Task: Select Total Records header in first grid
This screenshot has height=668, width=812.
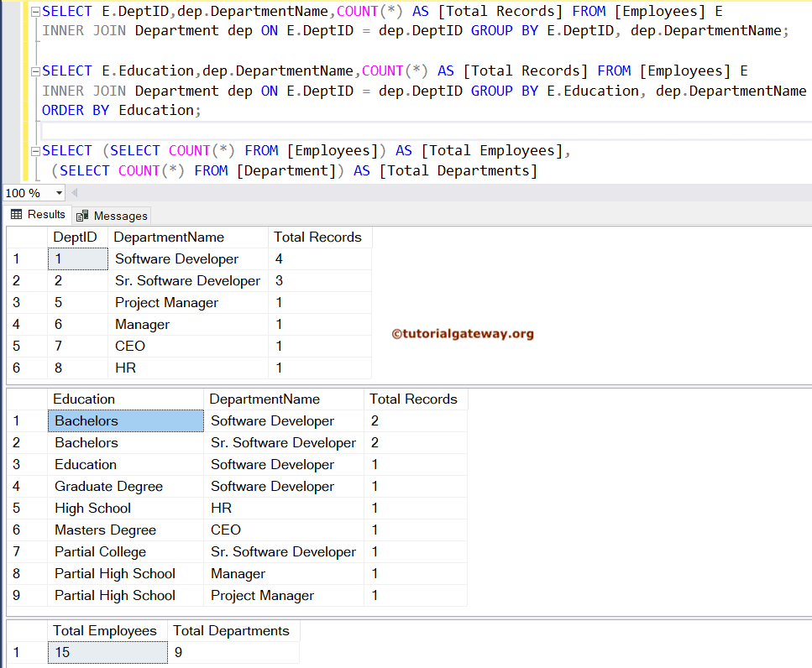Action: (x=320, y=237)
